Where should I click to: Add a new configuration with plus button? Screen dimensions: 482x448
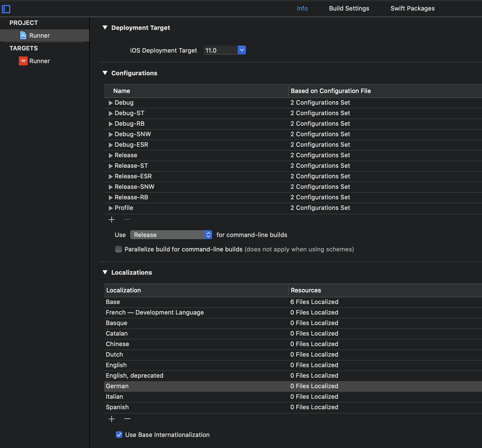(x=112, y=220)
